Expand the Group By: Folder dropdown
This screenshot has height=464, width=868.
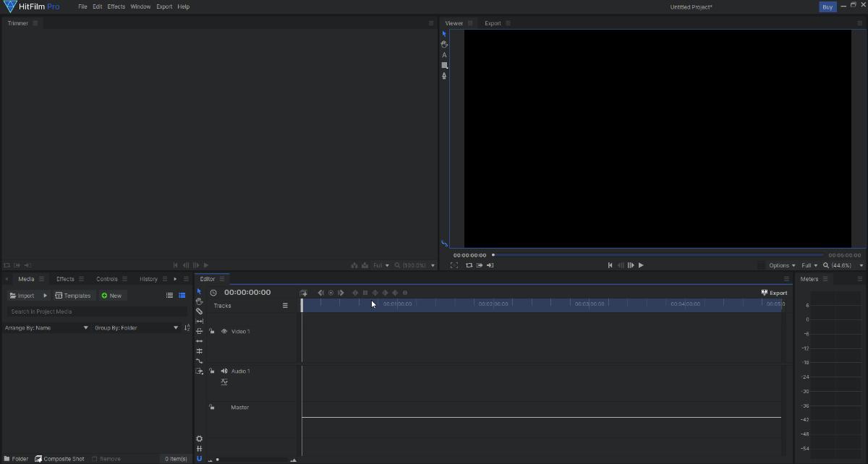[x=134, y=327]
